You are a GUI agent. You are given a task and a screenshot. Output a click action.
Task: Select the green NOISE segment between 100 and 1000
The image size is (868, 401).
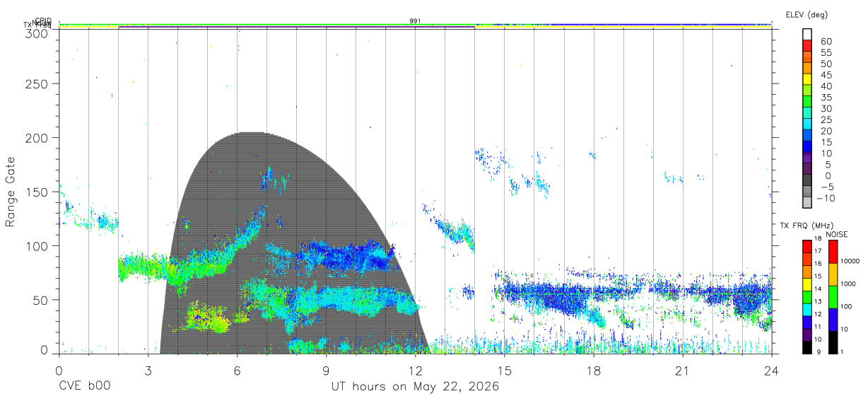(x=833, y=296)
